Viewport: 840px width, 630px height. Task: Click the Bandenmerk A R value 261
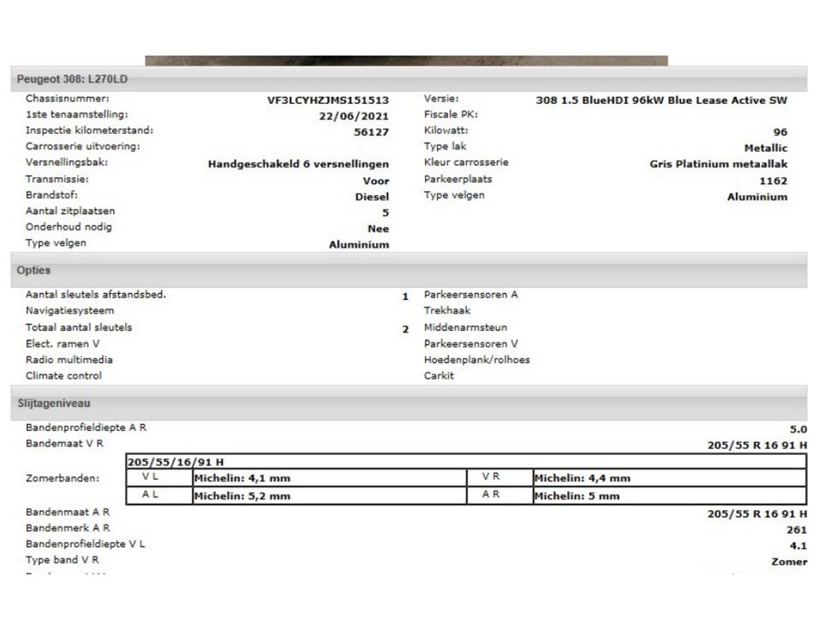coord(797,530)
